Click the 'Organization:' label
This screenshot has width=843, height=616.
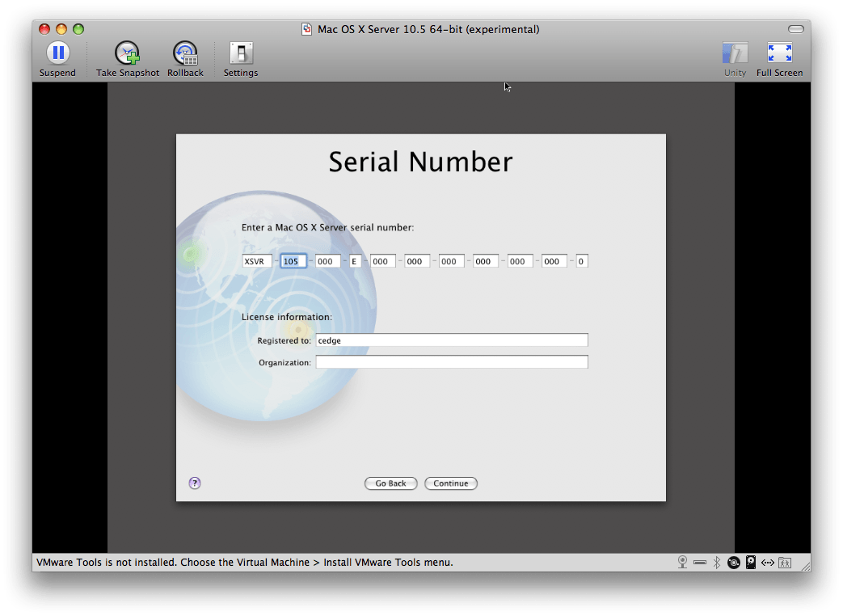coord(285,362)
